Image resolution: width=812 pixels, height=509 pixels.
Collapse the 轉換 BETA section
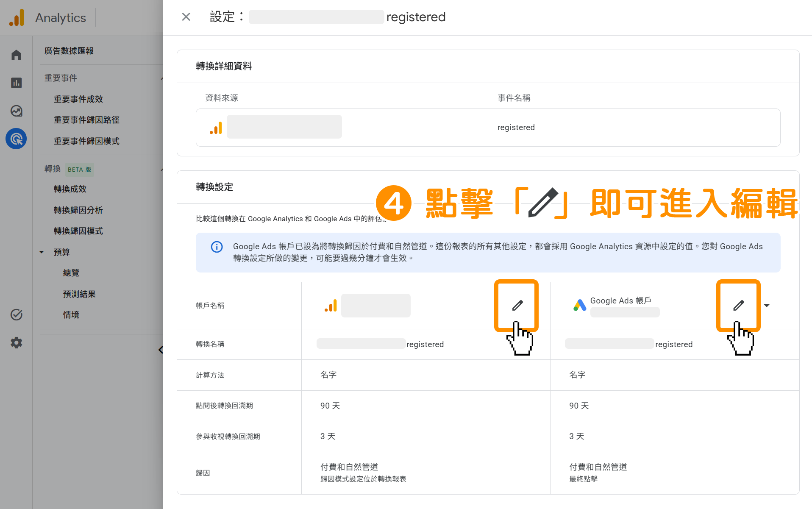click(161, 170)
